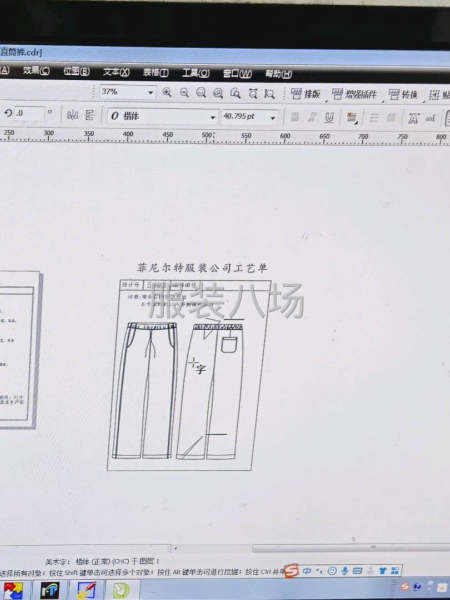The height and width of the screenshot is (600, 450).
Task: Open the 文本 menu
Action: [116, 72]
